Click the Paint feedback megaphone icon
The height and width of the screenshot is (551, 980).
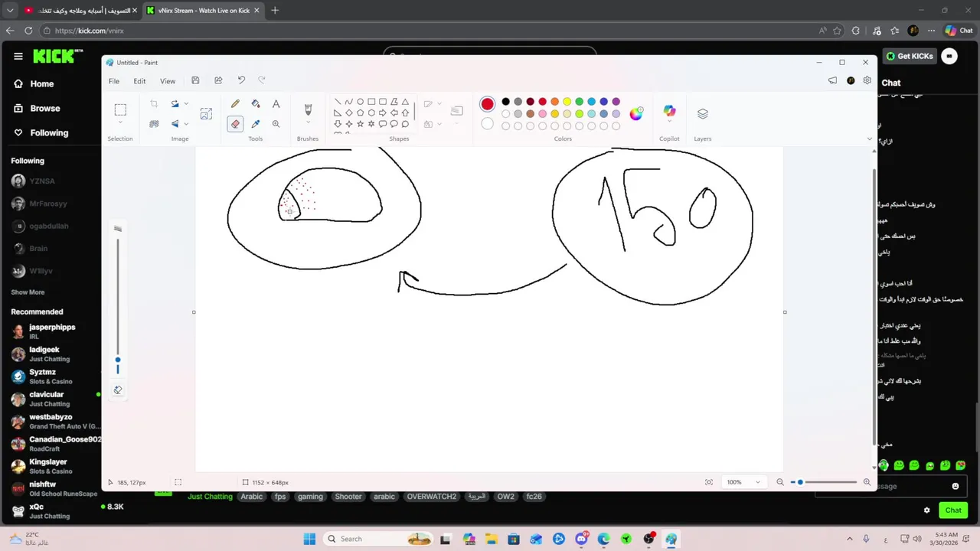point(832,80)
